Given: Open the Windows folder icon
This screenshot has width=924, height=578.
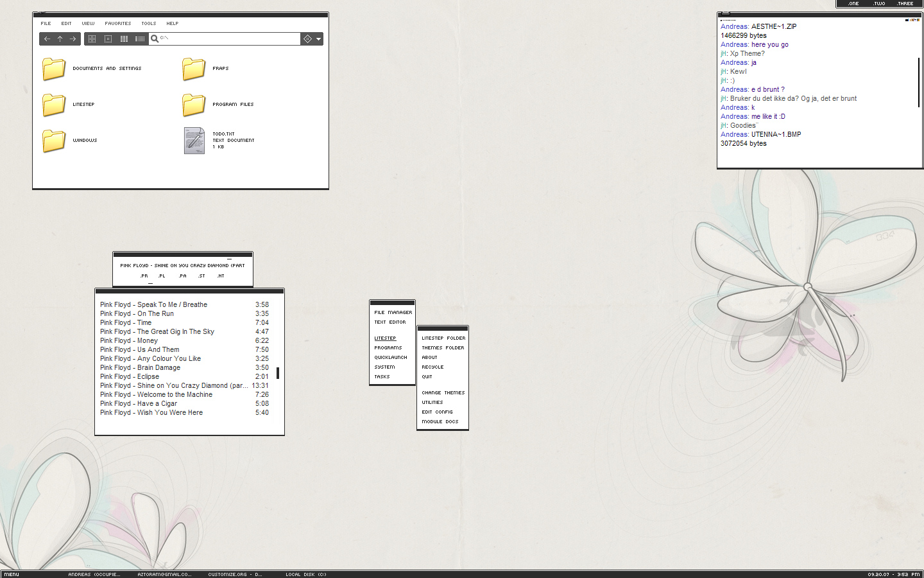Looking at the screenshot, I should (54, 141).
